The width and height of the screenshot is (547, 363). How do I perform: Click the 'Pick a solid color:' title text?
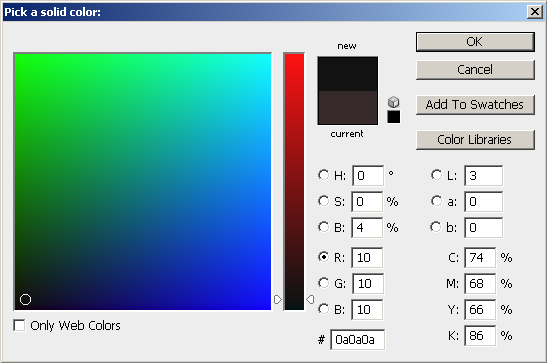[52, 12]
